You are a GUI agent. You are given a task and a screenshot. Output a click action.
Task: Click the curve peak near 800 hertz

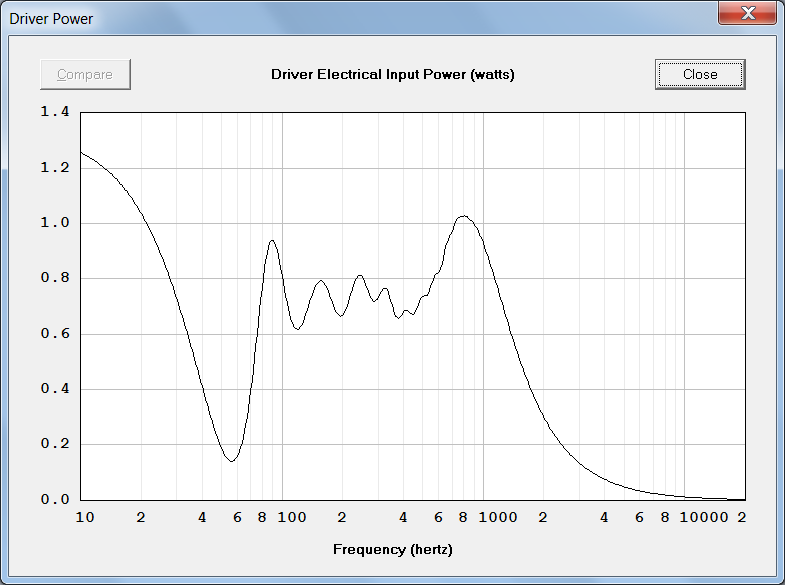pos(464,216)
